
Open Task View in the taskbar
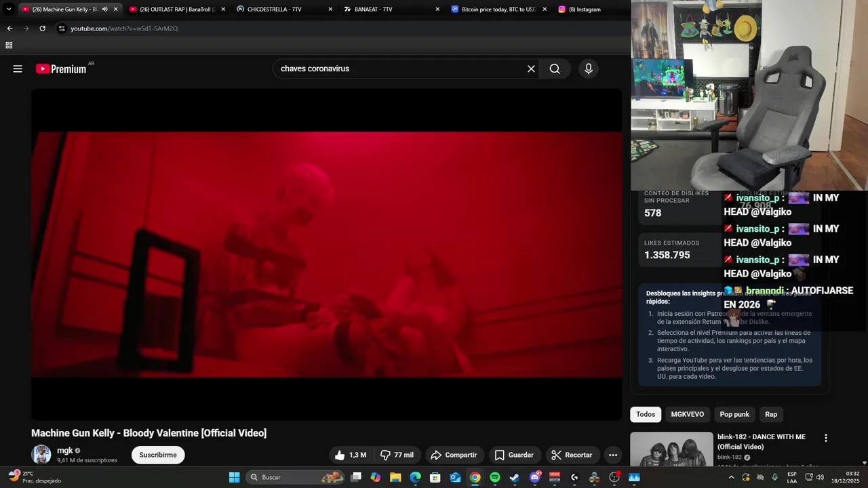tap(356, 477)
